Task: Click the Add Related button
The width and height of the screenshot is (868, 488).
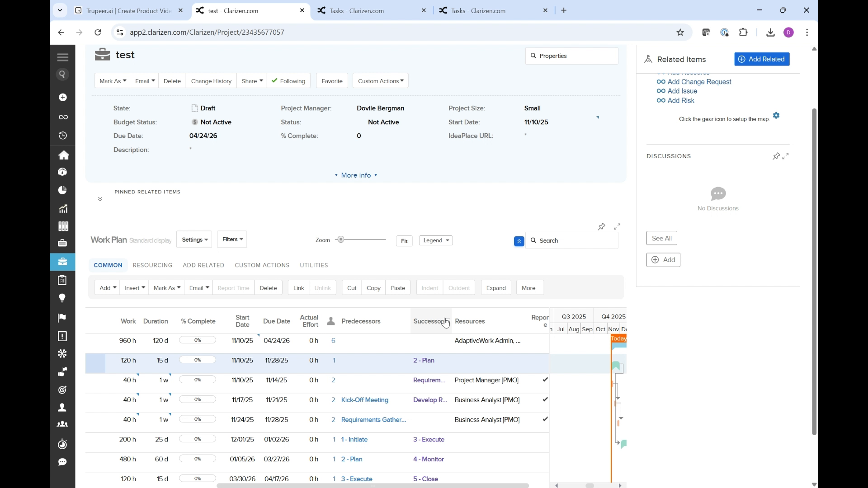Action: pos(762,59)
